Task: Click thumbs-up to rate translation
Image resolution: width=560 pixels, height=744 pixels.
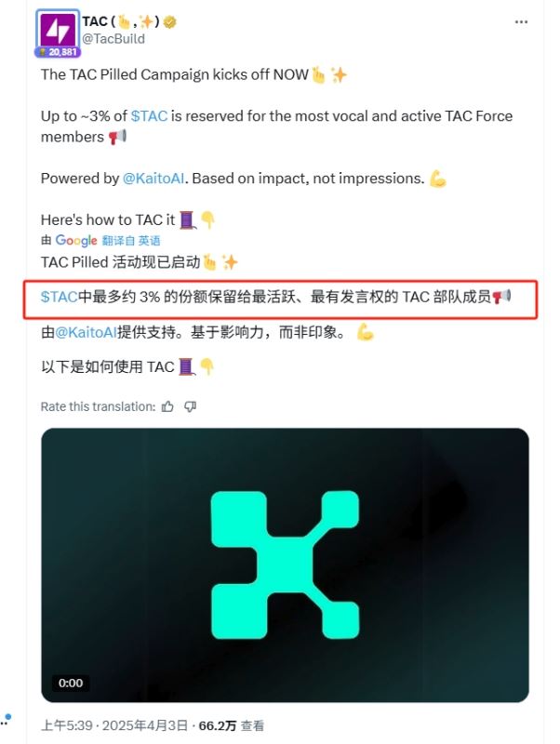Action: click(x=167, y=406)
